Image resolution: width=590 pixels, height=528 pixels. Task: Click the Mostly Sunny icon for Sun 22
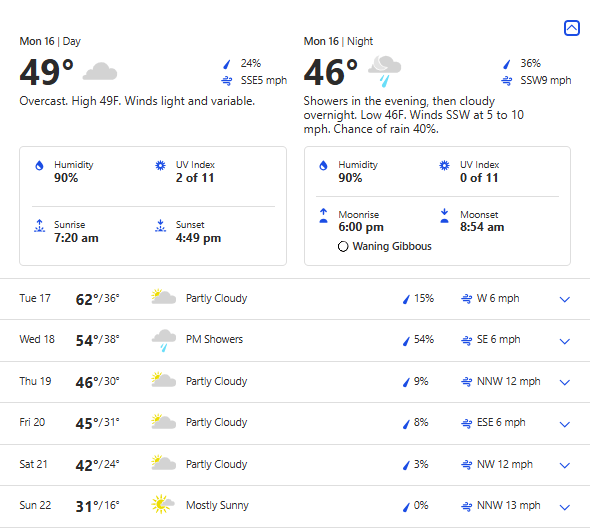tap(163, 504)
